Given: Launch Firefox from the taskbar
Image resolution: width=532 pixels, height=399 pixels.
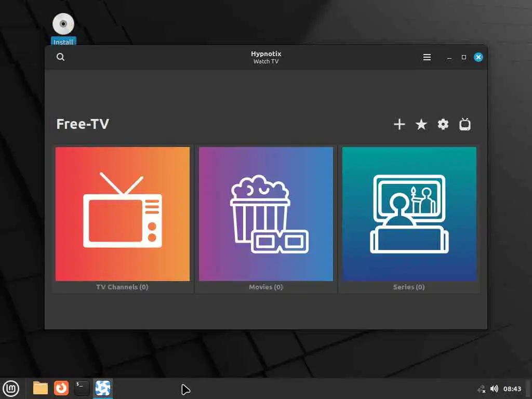Looking at the screenshot, I should (61, 388).
